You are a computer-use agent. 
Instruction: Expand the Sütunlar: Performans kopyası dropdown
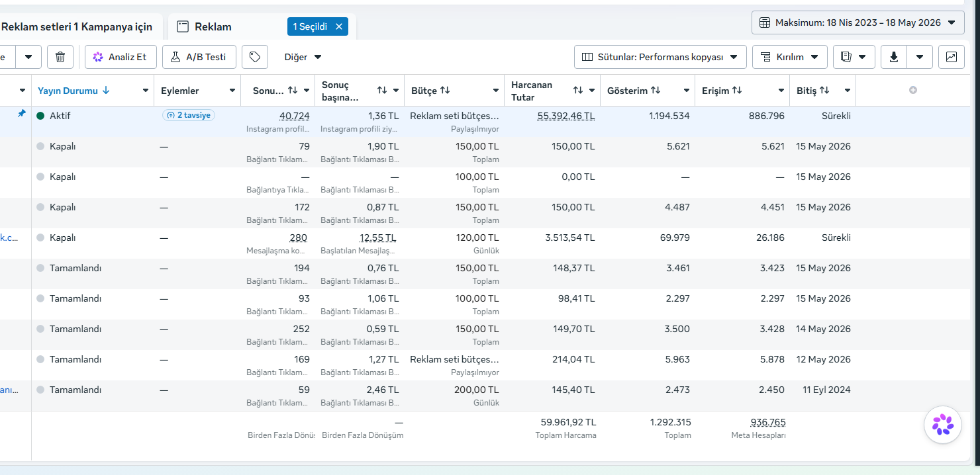660,57
